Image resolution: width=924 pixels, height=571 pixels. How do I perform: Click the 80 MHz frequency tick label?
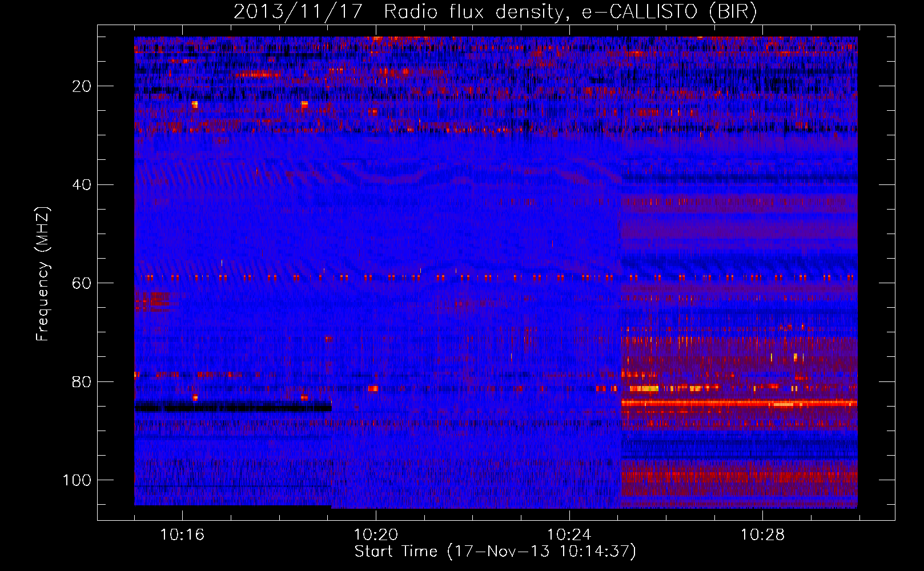(x=82, y=382)
